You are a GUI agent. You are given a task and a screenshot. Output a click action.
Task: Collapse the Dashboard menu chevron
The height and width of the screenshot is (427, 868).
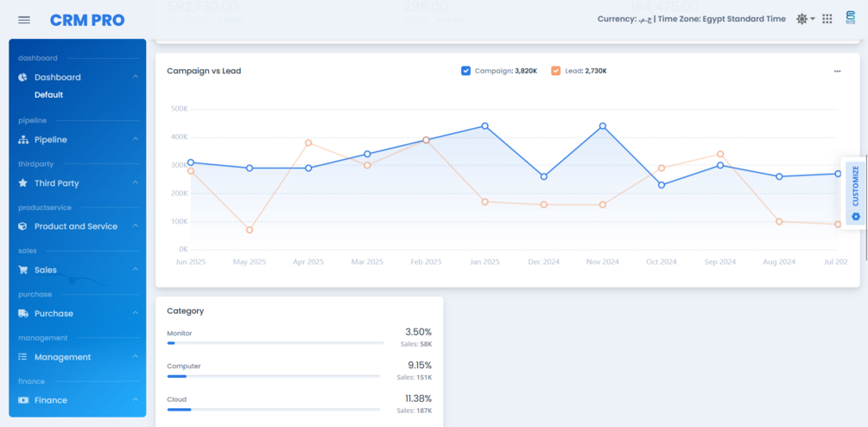[x=136, y=77]
